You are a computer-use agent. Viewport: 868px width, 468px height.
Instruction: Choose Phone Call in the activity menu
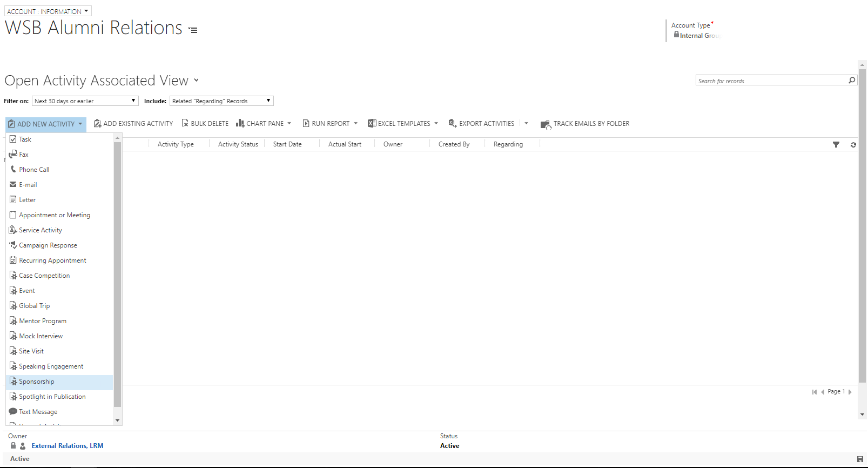[x=34, y=170]
